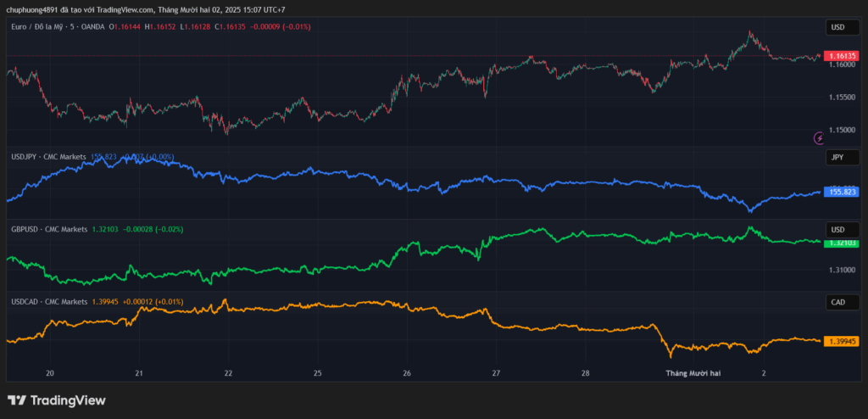Click the 1.31000 level on GBPUSD axis
The image size is (868, 419).
click(x=843, y=270)
